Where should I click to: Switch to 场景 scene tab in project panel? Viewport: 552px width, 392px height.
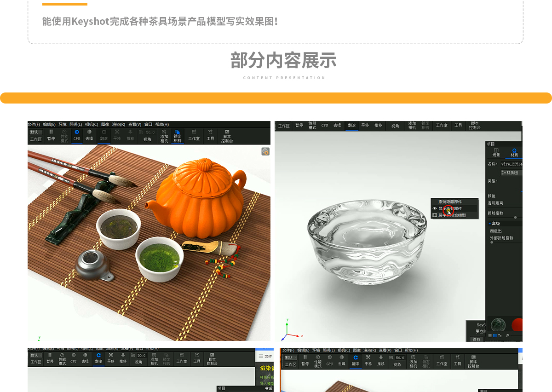[x=496, y=153]
